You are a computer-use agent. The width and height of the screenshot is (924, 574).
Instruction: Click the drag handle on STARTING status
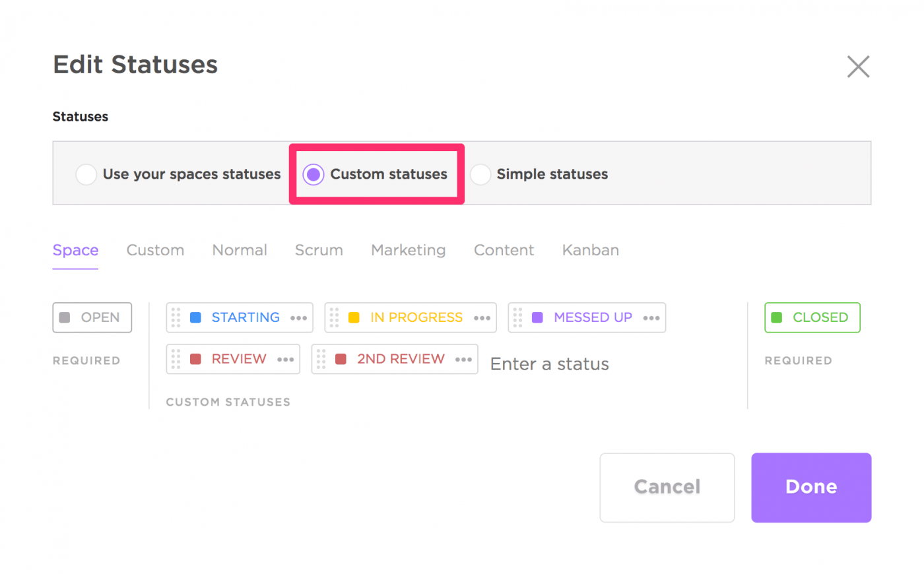[176, 317]
